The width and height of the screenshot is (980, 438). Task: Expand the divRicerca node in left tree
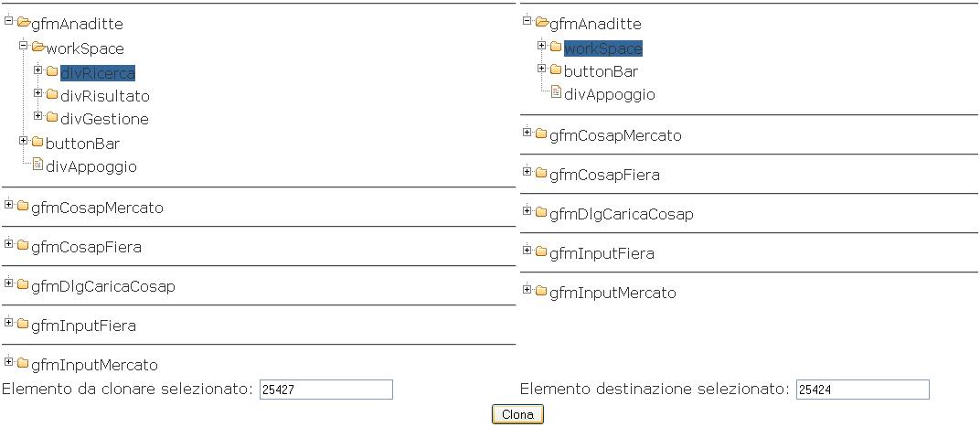pyautogui.click(x=38, y=69)
